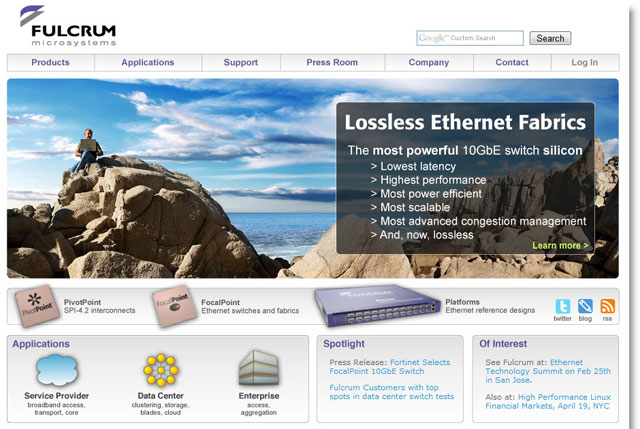Open the blog icon link

tap(585, 306)
